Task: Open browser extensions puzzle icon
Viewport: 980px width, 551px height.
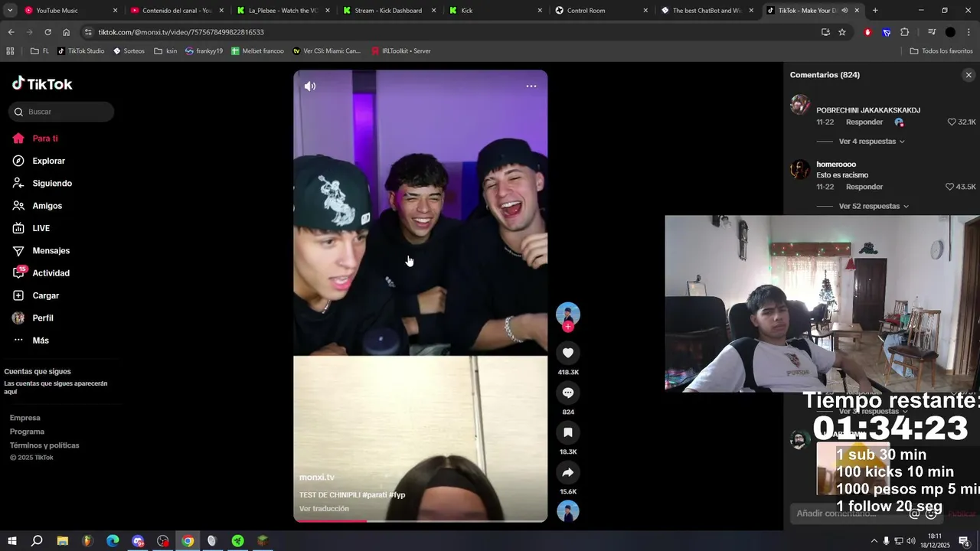Action: pyautogui.click(x=904, y=32)
